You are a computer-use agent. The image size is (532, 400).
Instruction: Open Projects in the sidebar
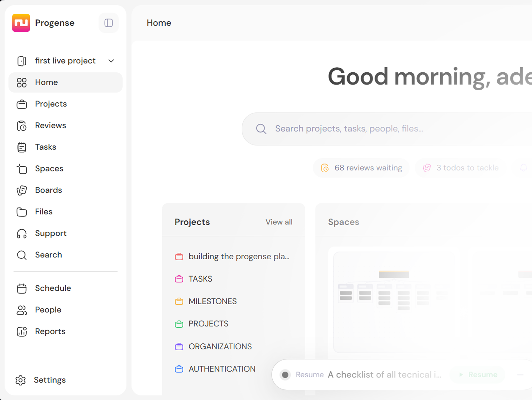(65, 104)
